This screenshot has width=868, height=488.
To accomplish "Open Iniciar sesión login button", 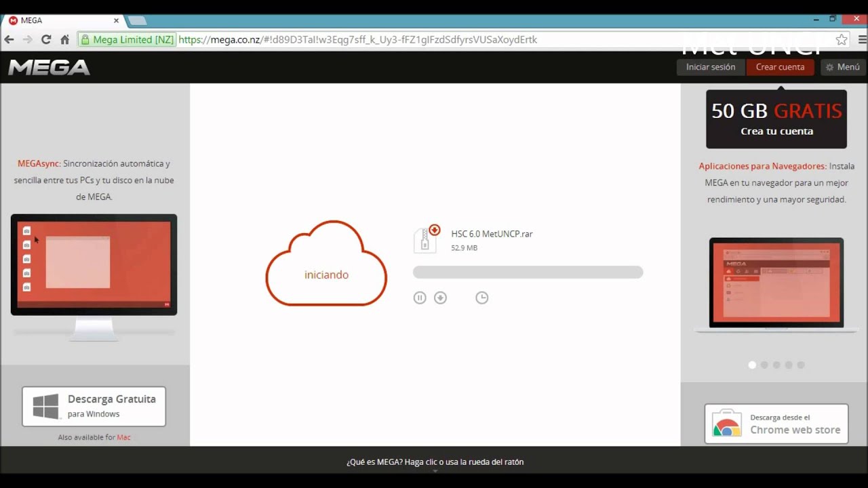I will point(710,67).
